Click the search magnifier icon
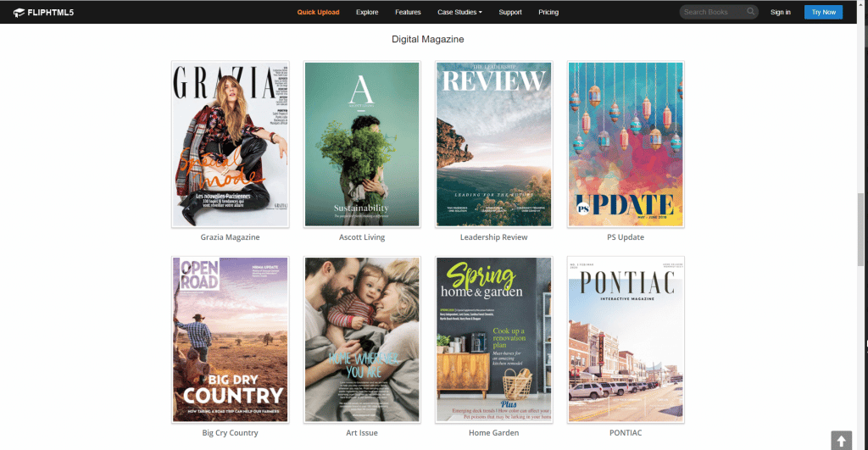 click(751, 12)
